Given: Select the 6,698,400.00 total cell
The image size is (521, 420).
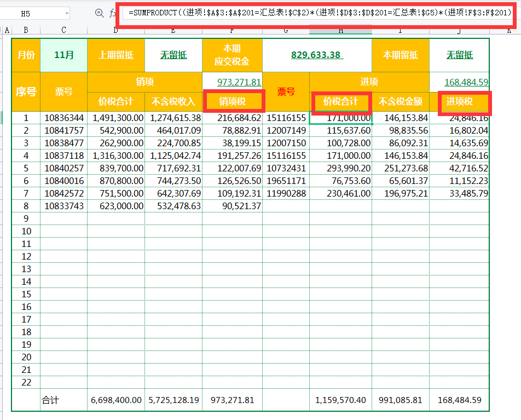Looking at the screenshot, I should [115, 400].
